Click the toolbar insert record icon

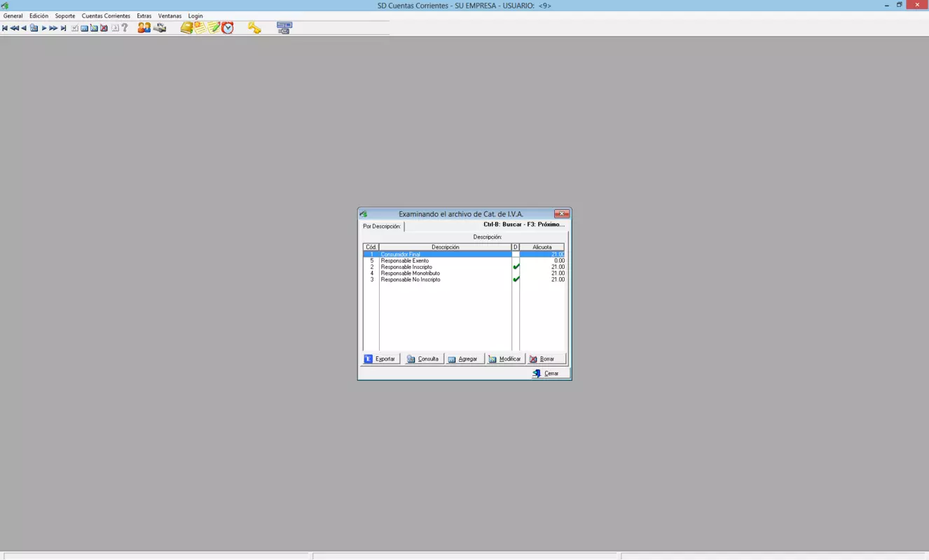tap(84, 28)
